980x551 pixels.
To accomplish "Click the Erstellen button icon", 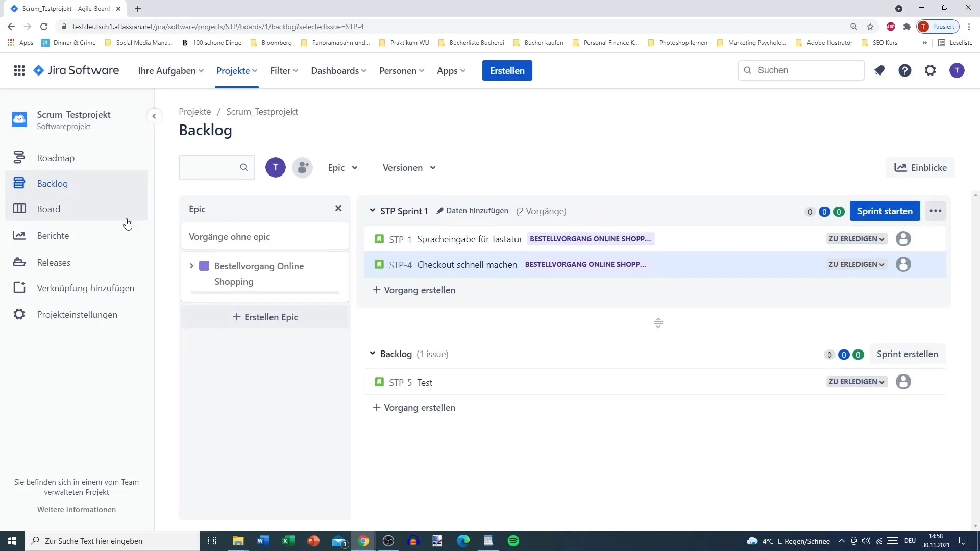I will pyautogui.click(x=507, y=70).
